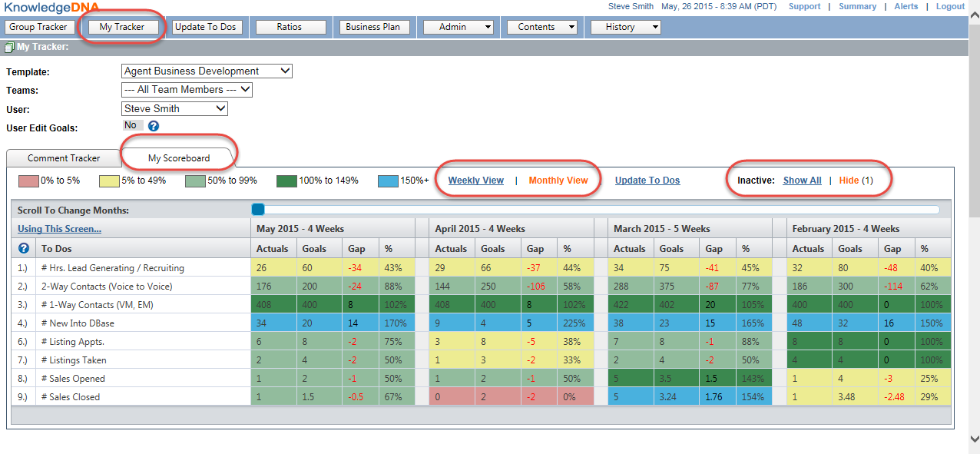The width and height of the screenshot is (980, 454).
Task: Click the KnowledgeDNA logo
Action: (x=51, y=6)
